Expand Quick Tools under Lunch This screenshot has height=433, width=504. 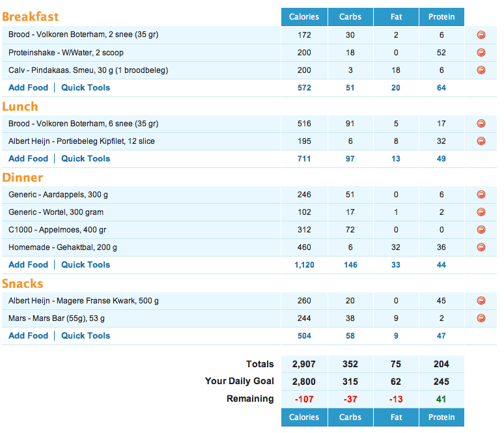click(x=85, y=159)
